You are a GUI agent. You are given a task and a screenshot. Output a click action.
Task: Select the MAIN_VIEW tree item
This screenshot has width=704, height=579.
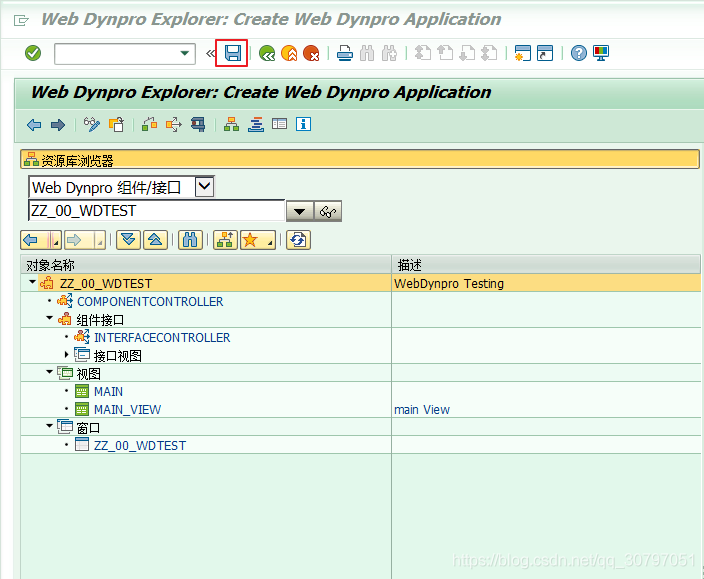point(127,409)
